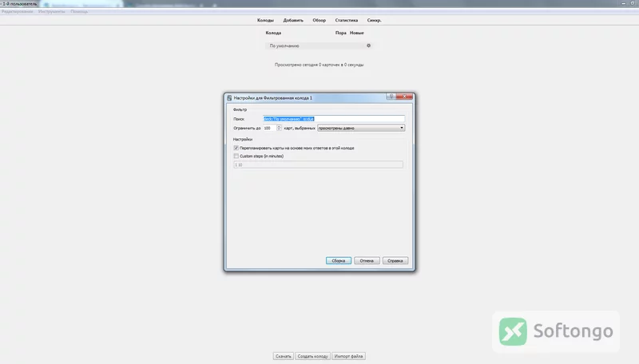Click the Anki icon in the dialog title bar

229,98
